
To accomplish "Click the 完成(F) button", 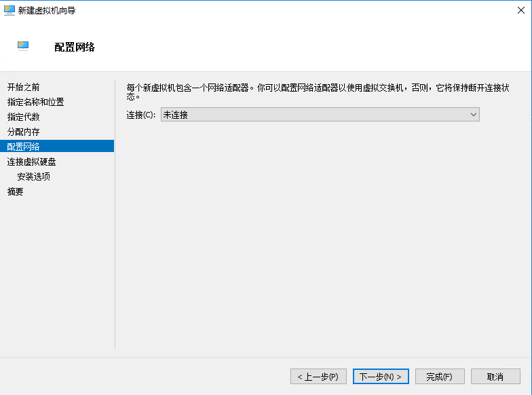I will click(440, 377).
